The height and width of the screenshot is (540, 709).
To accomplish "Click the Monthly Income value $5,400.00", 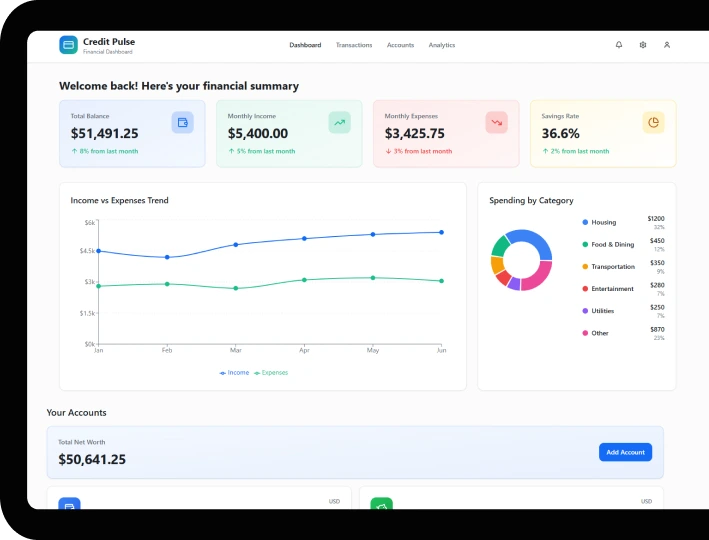I will pos(258,133).
